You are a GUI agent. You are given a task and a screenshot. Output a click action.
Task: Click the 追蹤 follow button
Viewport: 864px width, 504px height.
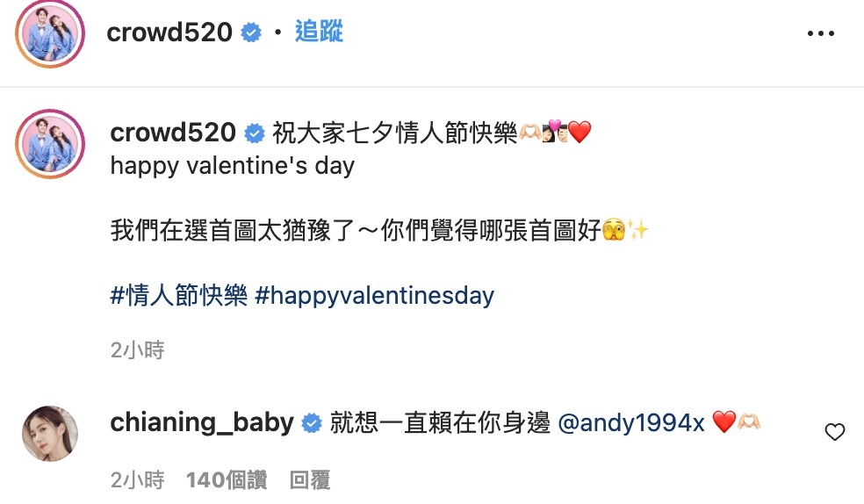[319, 32]
